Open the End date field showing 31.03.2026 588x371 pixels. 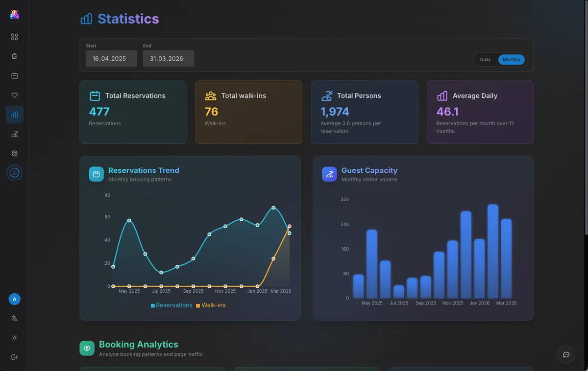168,58
